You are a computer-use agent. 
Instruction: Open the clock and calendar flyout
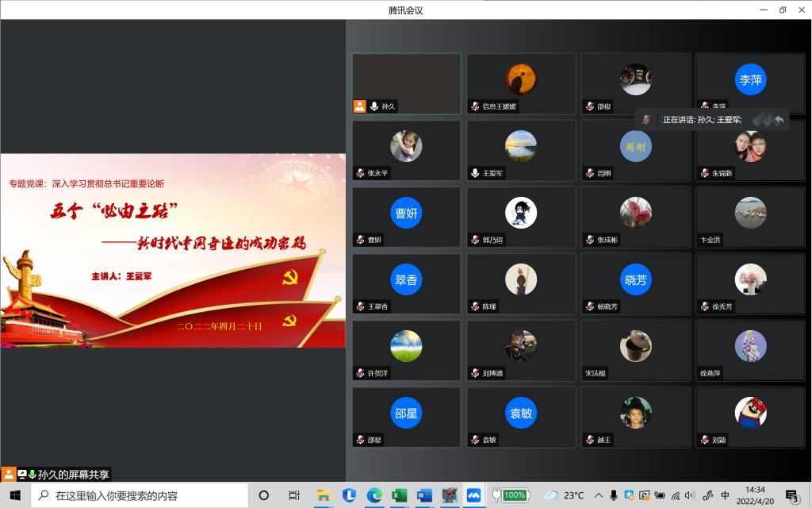point(755,495)
